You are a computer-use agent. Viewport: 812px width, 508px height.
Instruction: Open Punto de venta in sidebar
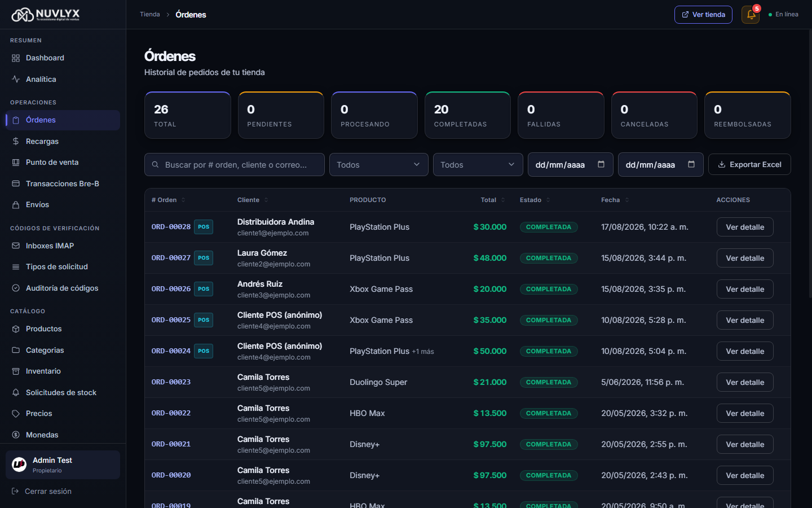pyautogui.click(x=63, y=163)
